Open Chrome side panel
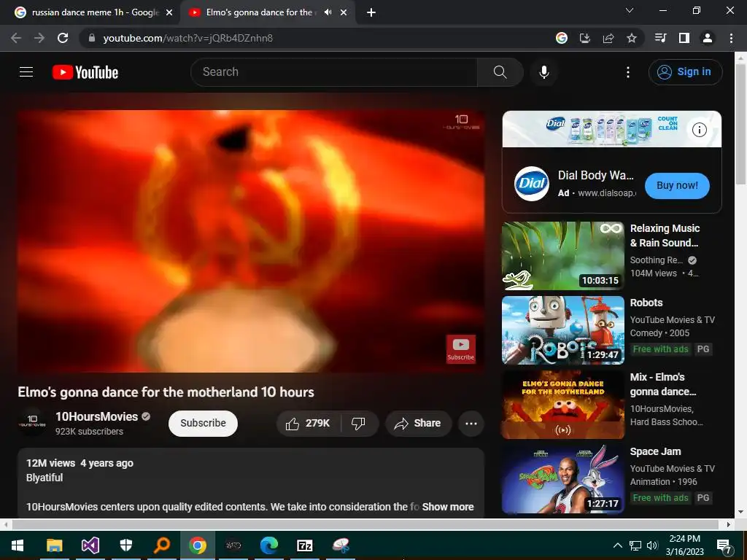The image size is (747, 560). point(684,38)
